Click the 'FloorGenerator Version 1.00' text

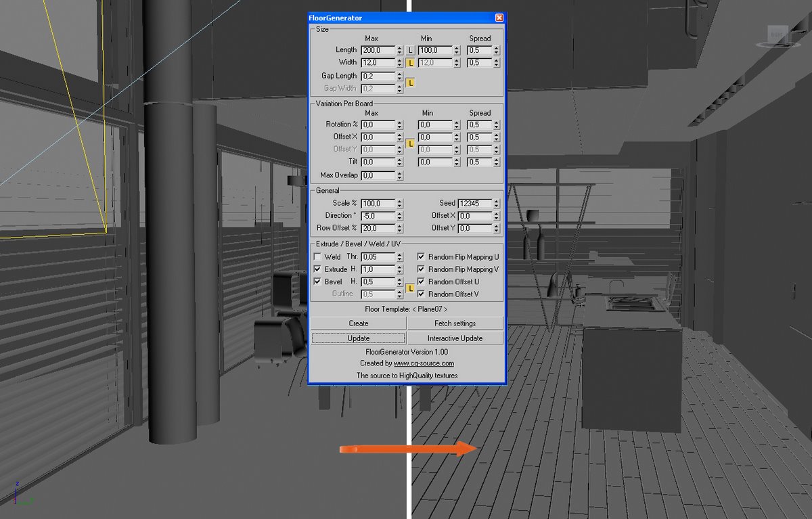pyautogui.click(x=406, y=352)
